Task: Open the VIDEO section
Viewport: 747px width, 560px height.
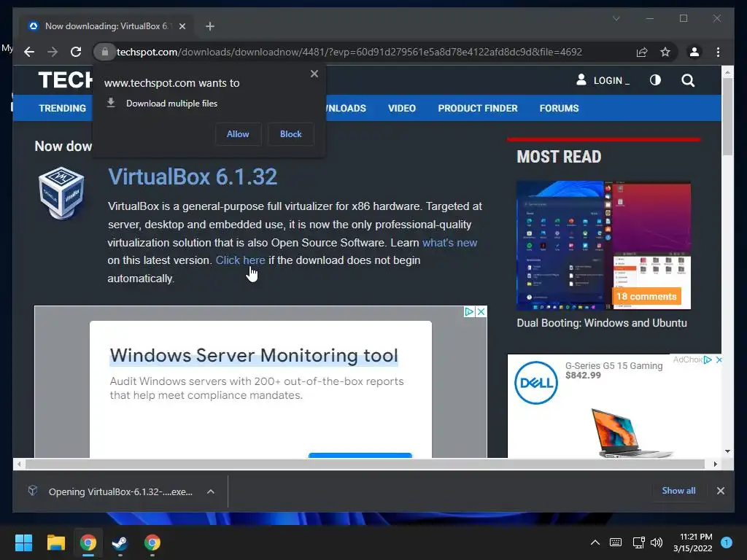Action: [x=402, y=108]
